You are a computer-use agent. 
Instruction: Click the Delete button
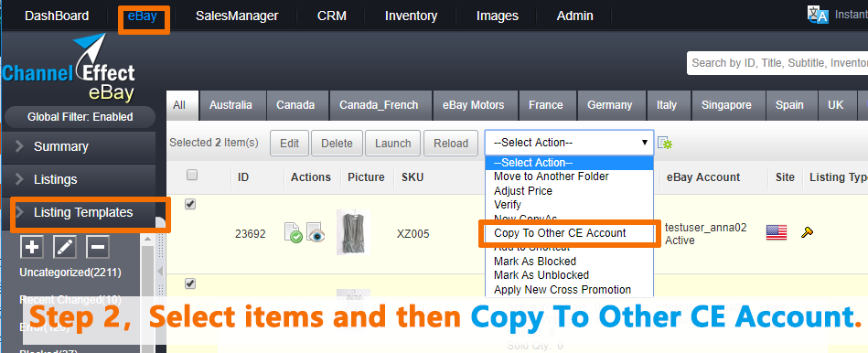pos(337,144)
